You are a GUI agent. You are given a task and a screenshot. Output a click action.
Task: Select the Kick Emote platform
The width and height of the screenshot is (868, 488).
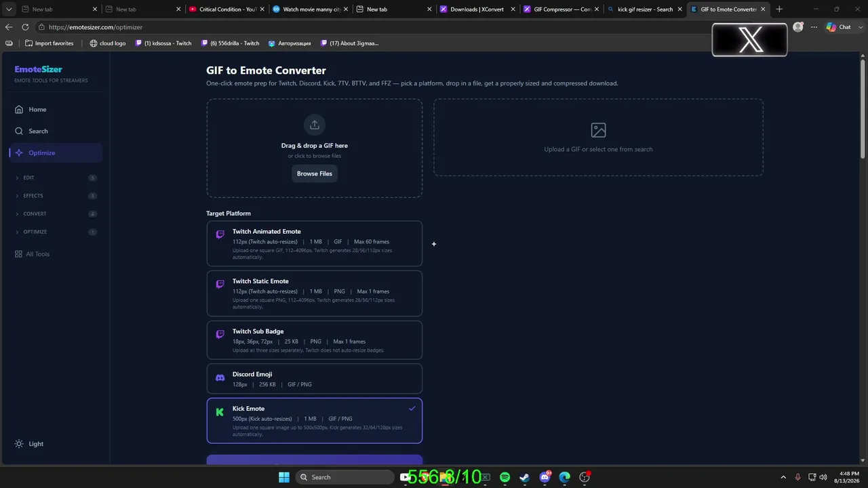point(314,420)
